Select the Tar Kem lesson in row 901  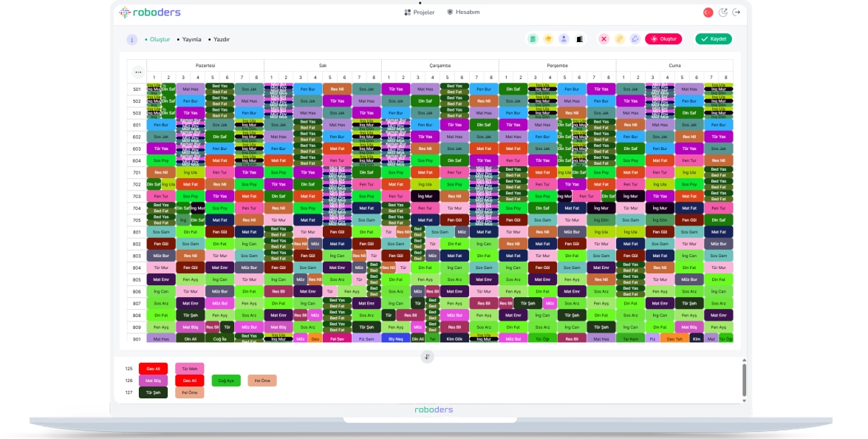click(x=631, y=338)
